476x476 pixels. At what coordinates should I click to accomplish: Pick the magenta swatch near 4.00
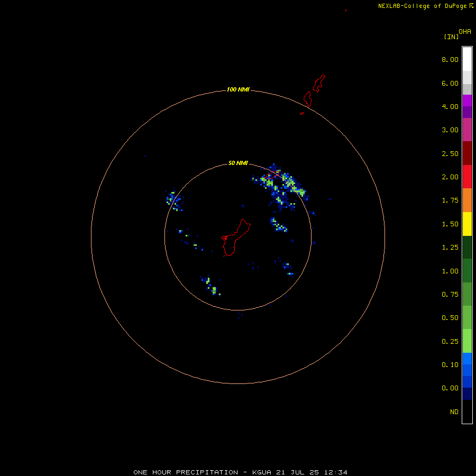click(467, 100)
